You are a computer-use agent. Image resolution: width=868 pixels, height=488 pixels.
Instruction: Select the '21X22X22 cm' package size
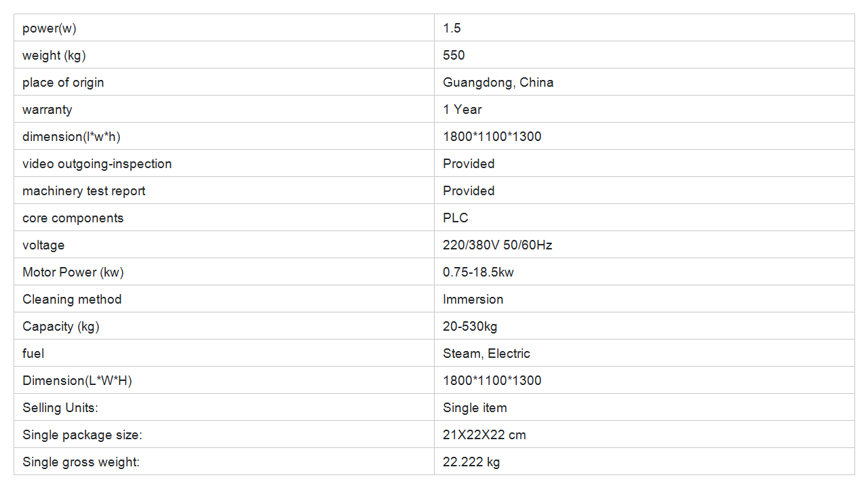484,434
